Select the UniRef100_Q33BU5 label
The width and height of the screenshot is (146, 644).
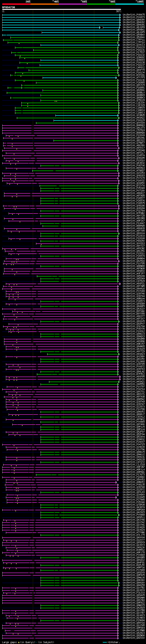134,115
